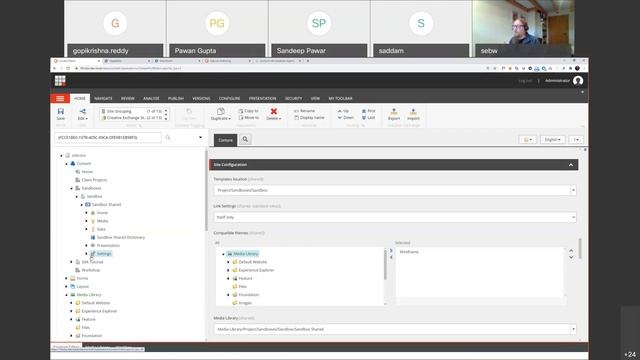Insert a Site Grouping item
The image size is (640, 360).
[131, 111]
